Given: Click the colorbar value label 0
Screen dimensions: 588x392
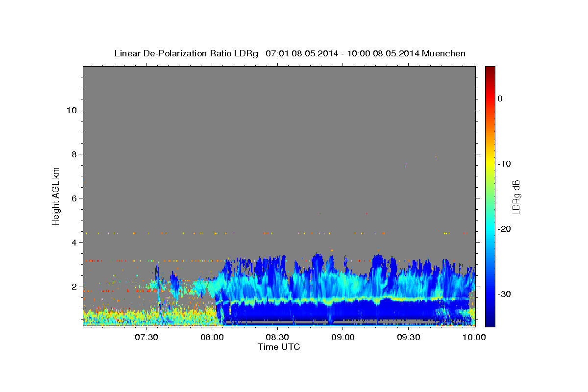Looking at the screenshot, I should pos(500,98).
